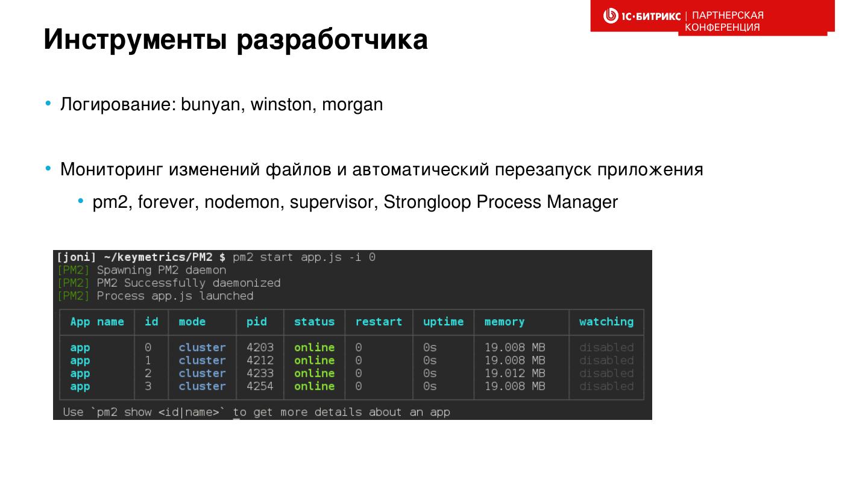Click the log line "PM2 Successfully daemonized"
The height and width of the screenshot is (488, 868).
pos(189,283)
